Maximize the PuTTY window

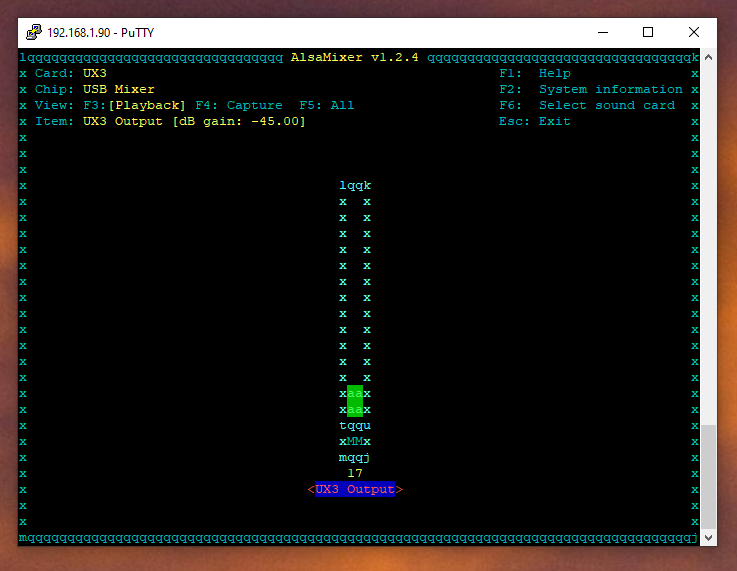(647, 32)
